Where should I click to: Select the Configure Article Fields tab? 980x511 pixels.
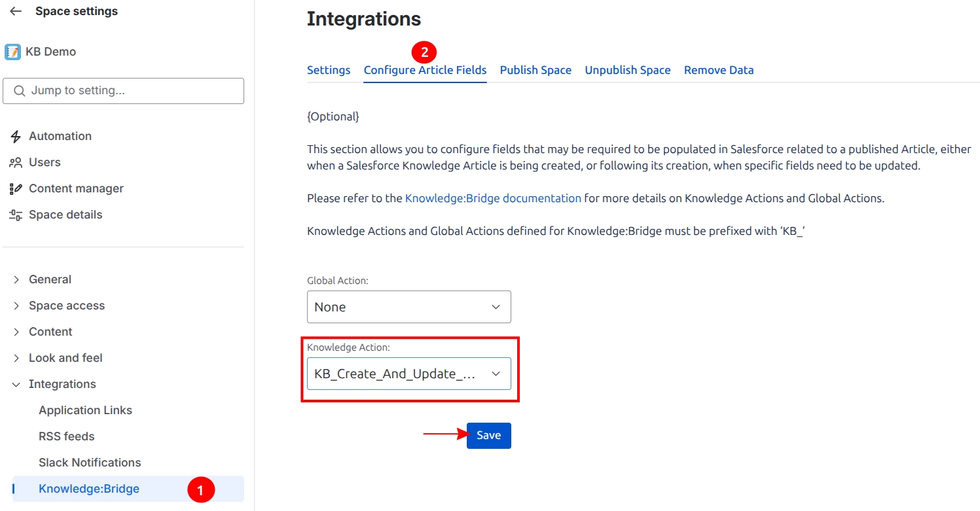(426, 70)
